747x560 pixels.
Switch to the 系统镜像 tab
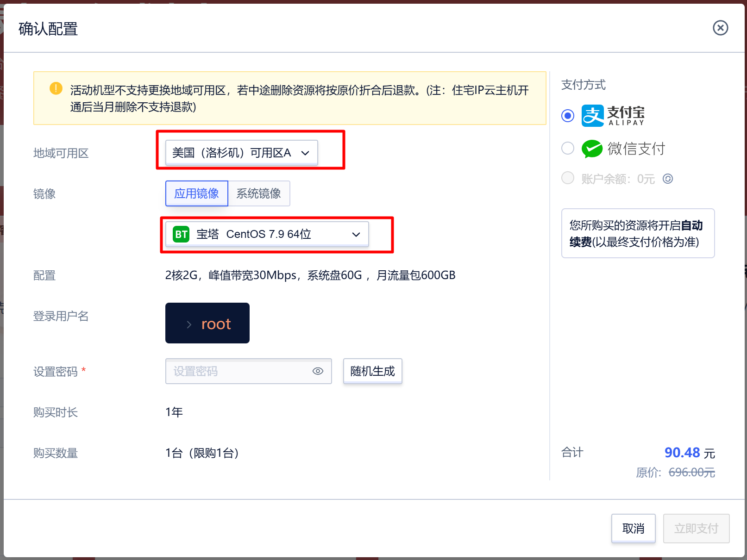(x=258, y=193)
